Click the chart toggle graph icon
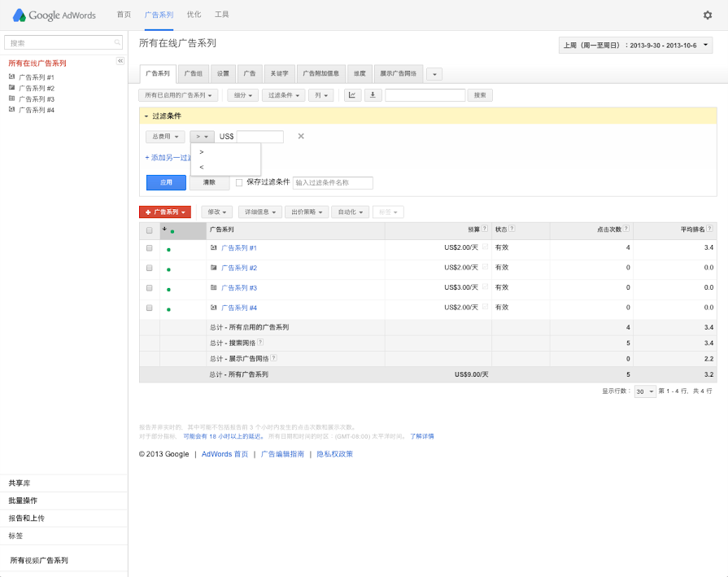Screen dimensions: 728x577 click(352, 95)
